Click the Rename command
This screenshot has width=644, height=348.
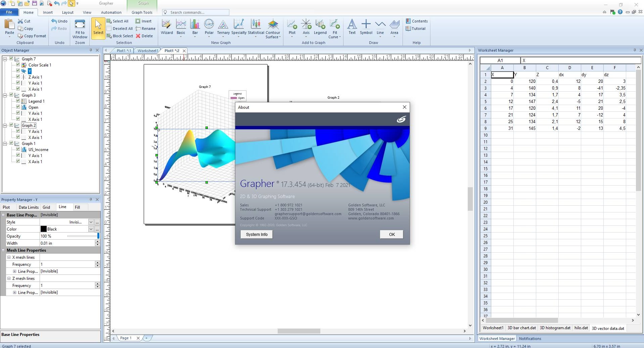click(145, 29)
